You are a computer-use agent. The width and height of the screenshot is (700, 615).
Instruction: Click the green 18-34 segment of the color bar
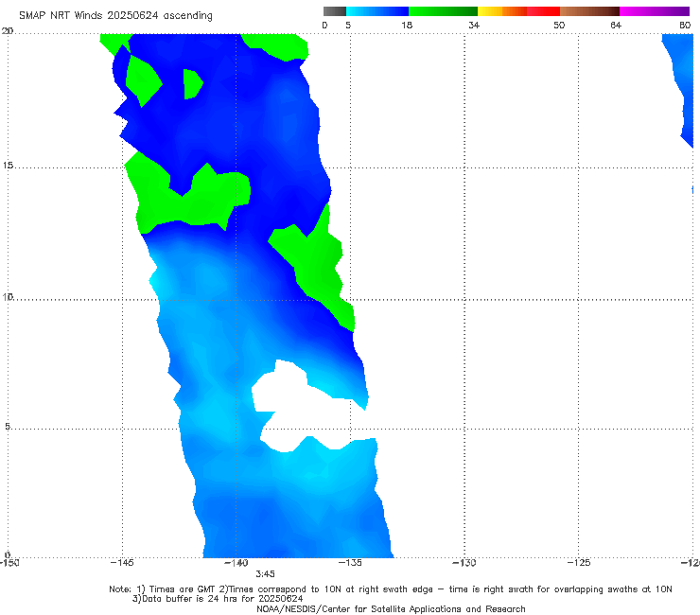(443, 11)
